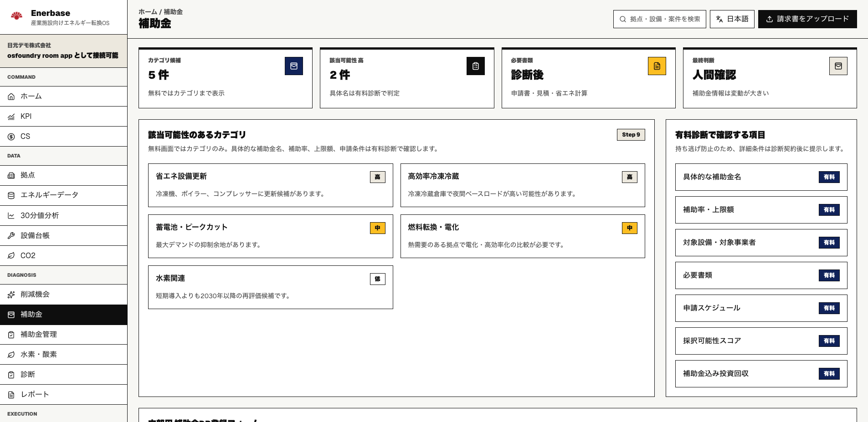The height and width of the screenshot is (422, 868).
Task: Click the navy icon in カテゴリ候補 card
Action: 294,66
